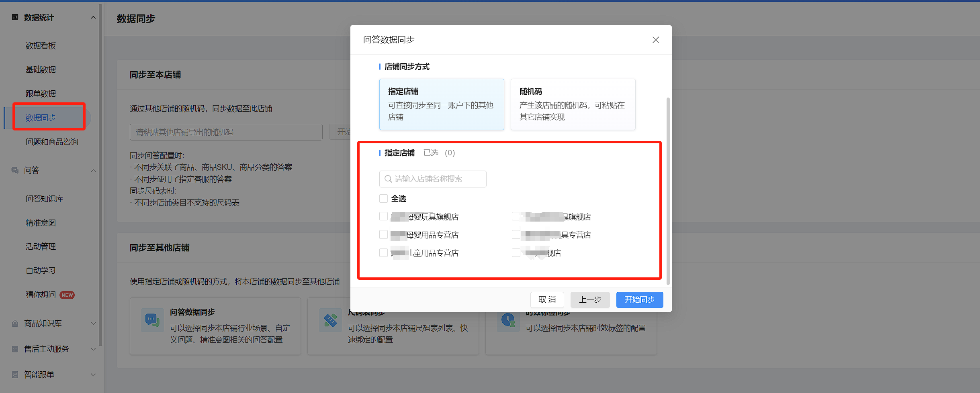The width and height of the screenshot is (980, 393).
Task: Expand the 商品知识库 menu chevron
Action: (x=93, y=323)
